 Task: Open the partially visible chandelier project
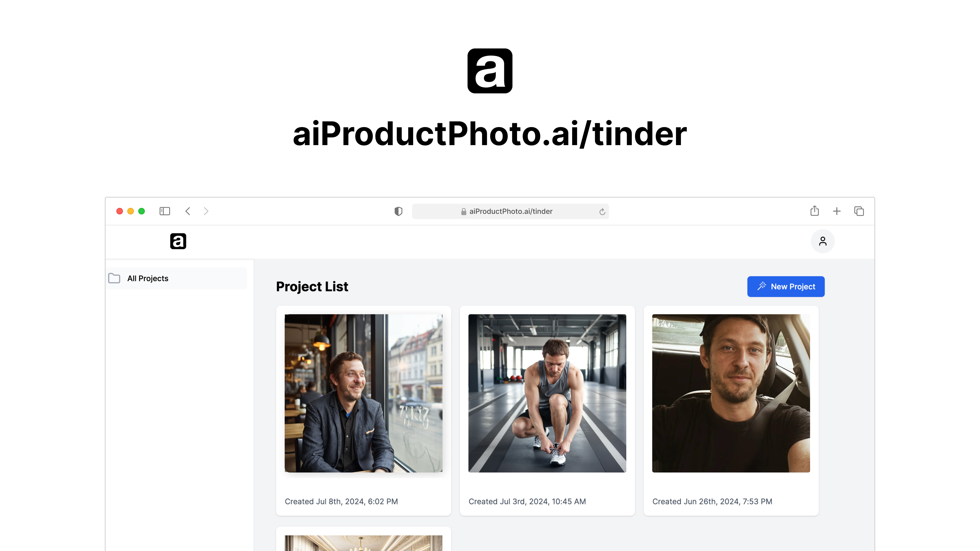(363, 543)
